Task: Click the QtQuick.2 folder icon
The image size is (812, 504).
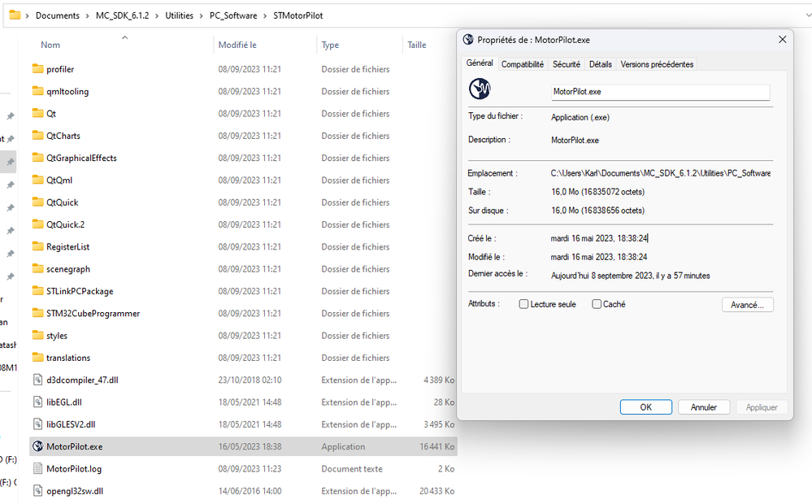Action: (x=38, y=224)
